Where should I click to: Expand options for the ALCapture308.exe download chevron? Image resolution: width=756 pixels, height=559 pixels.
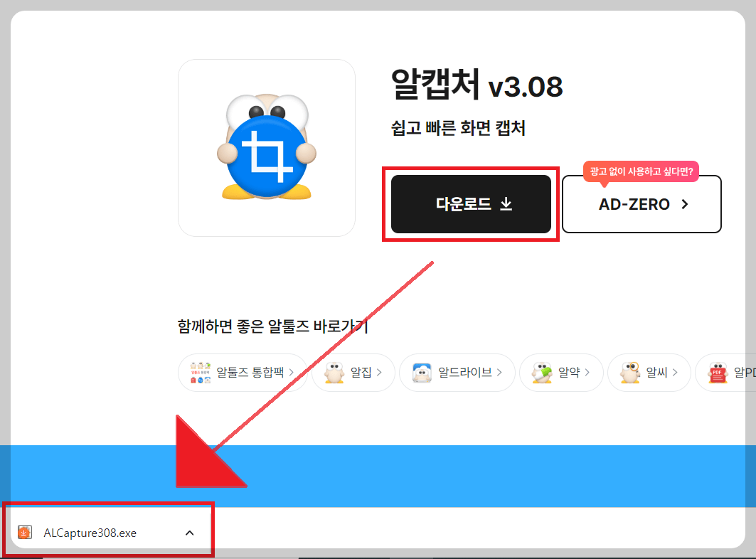point(189,531)
